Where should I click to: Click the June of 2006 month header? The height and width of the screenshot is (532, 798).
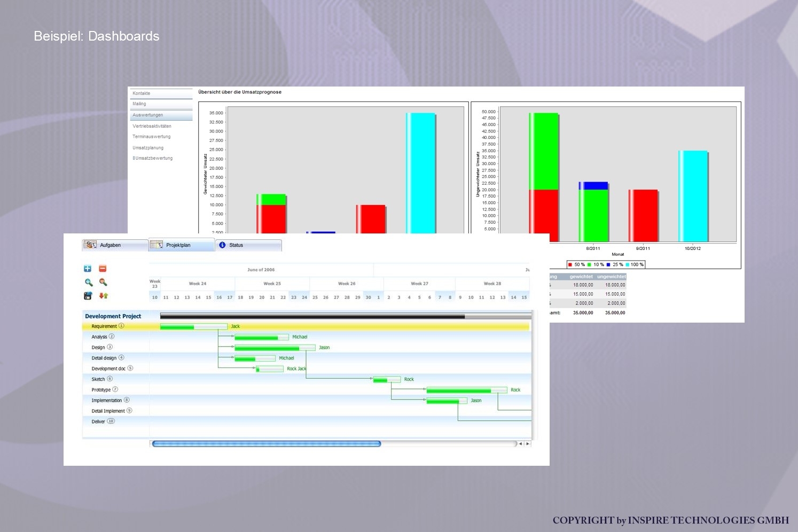(261, 270)
